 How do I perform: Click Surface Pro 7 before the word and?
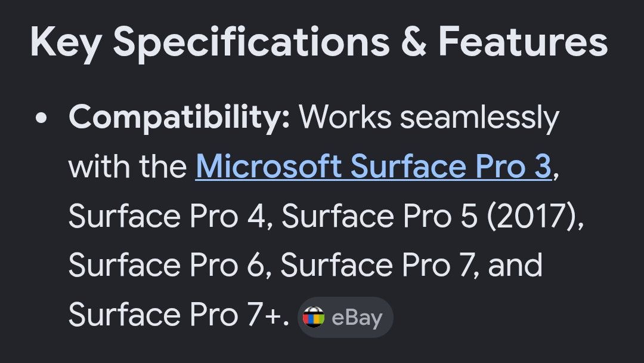[x=378, y=265]
